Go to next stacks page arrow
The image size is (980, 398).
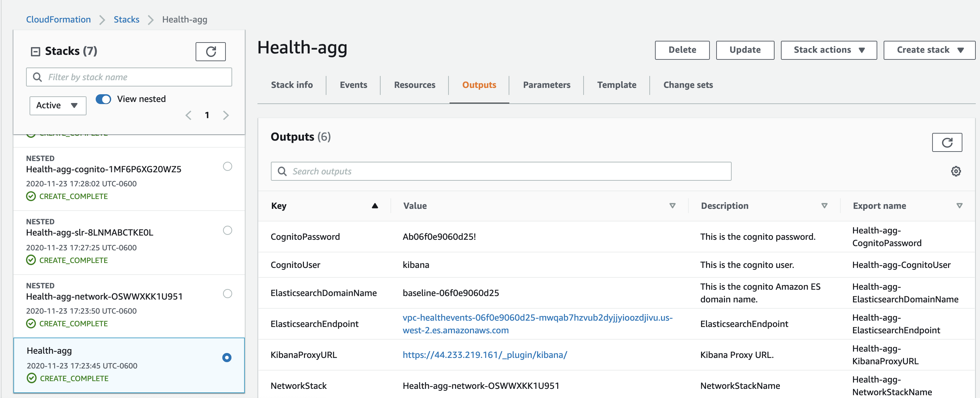226,115
